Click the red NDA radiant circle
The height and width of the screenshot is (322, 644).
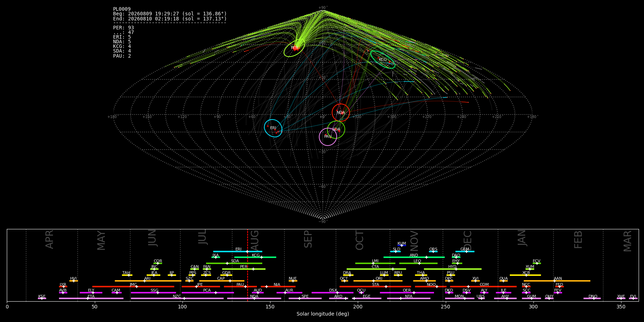pos(341,113)
